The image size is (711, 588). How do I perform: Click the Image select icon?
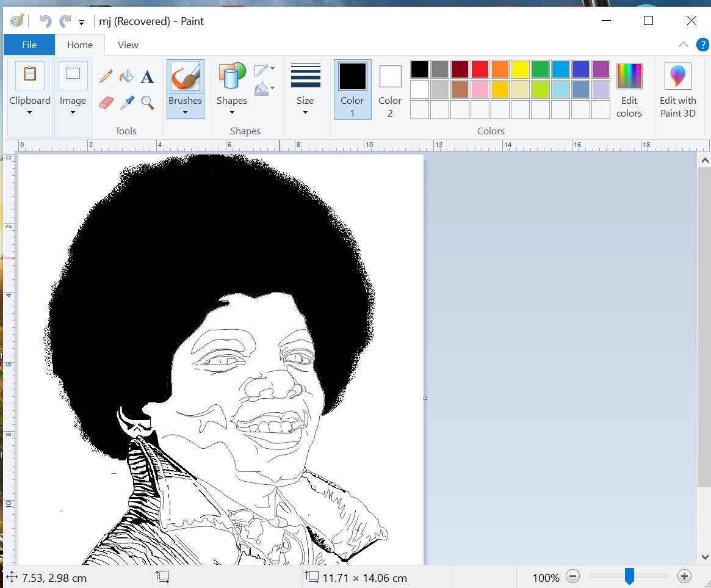point(73,74)
